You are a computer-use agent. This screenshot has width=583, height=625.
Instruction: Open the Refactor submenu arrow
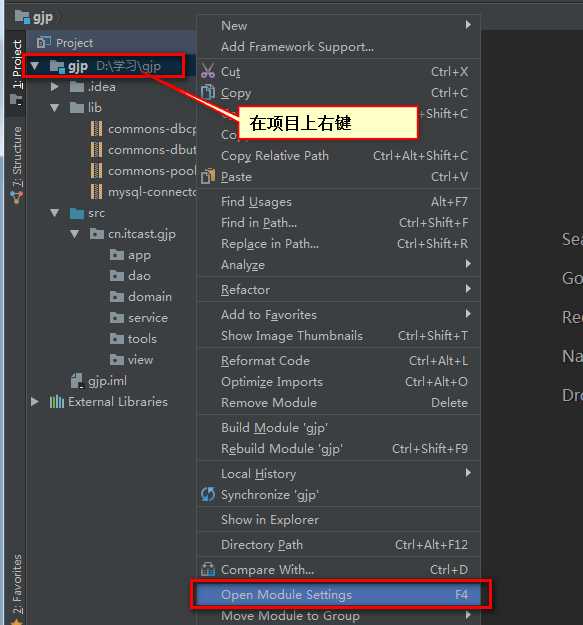[468, 289]
